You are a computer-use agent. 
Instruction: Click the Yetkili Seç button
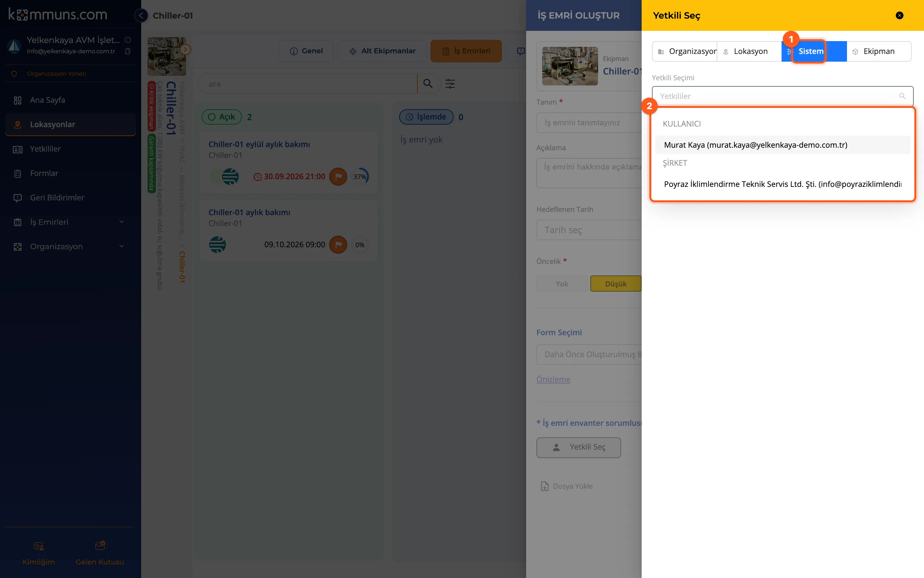578,447
